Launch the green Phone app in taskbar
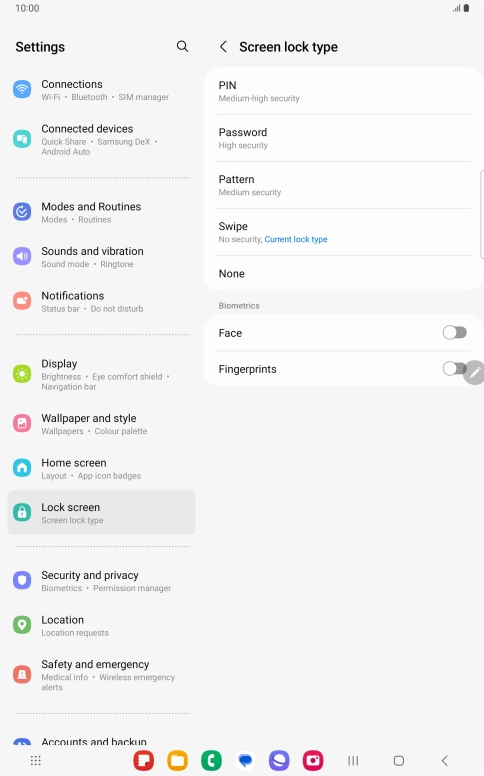The image size is (484, 776). coord(211,761)
